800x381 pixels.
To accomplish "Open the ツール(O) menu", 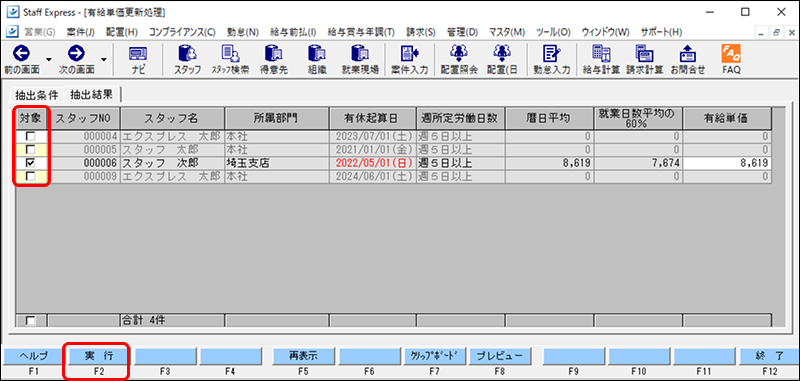I will click(x=553, y=32).
